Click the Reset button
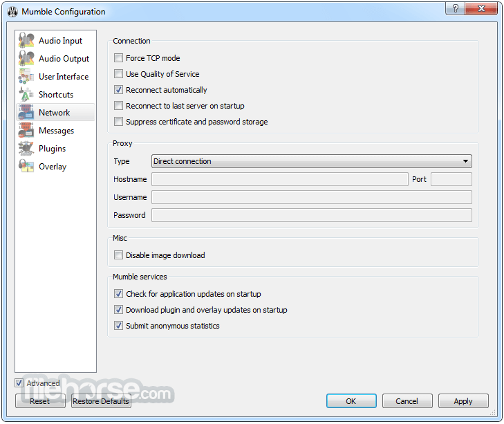 click(40, 401)
